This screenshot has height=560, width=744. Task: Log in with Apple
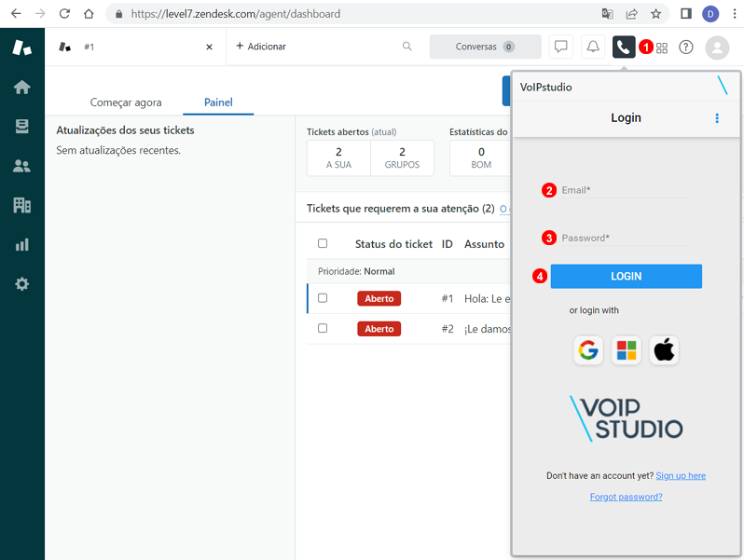click(664, 350)
